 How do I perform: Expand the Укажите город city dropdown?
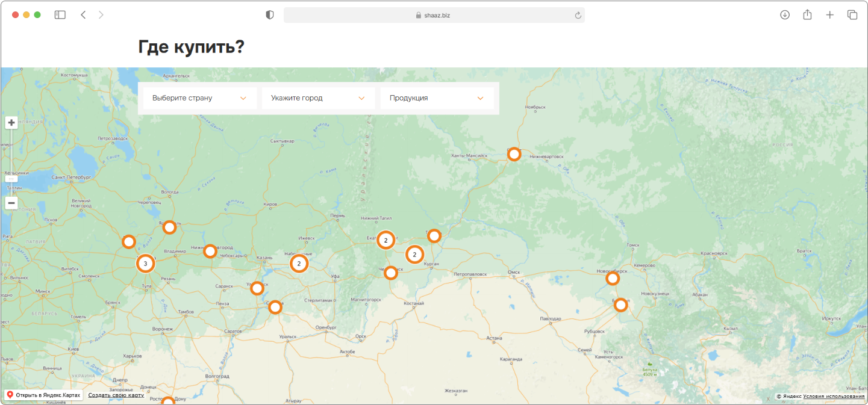pyautogui.click(x=318, y=98)
